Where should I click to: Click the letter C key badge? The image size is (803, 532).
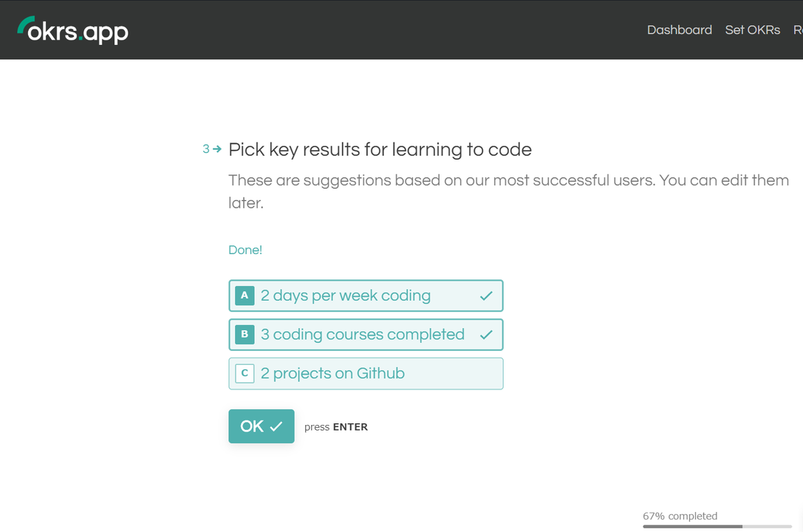(245, 373)
